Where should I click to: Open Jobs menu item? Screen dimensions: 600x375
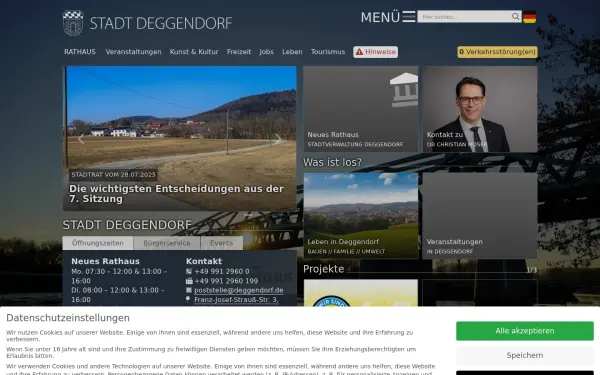point(266,52)
